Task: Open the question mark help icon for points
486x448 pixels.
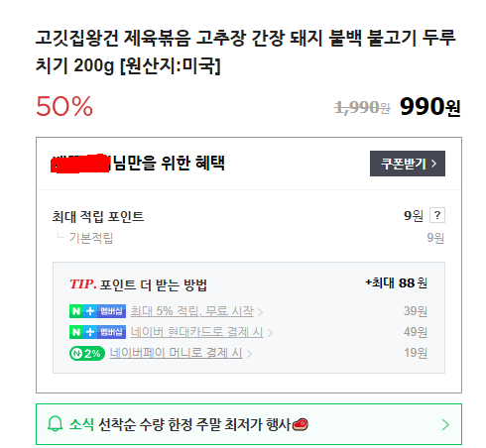Action: tap(437, 215)
